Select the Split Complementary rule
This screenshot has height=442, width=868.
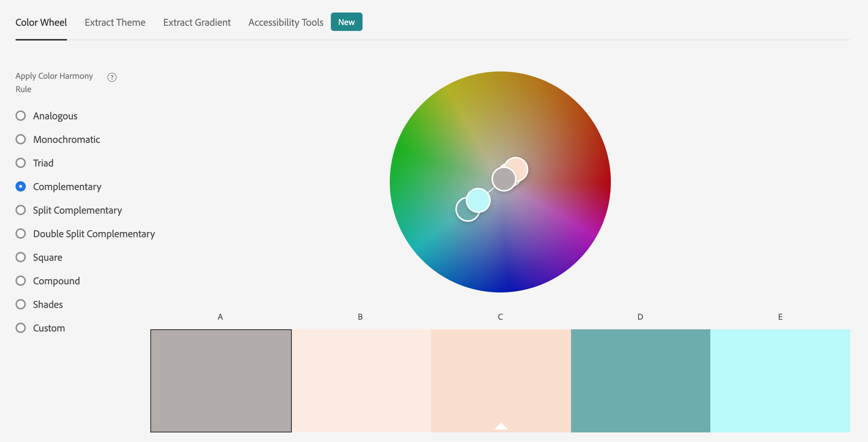tap(21, 210)
